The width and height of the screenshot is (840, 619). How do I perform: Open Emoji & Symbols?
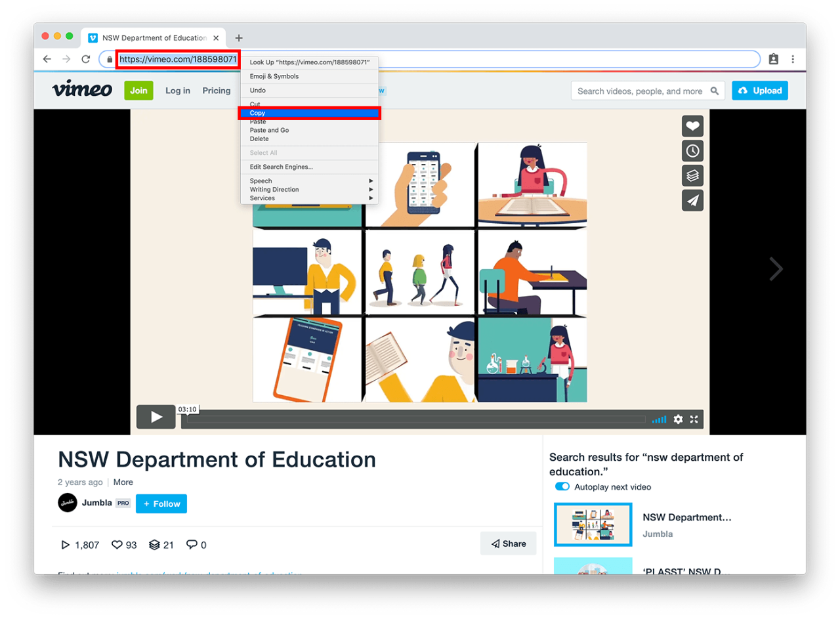[x=310, y=76]
